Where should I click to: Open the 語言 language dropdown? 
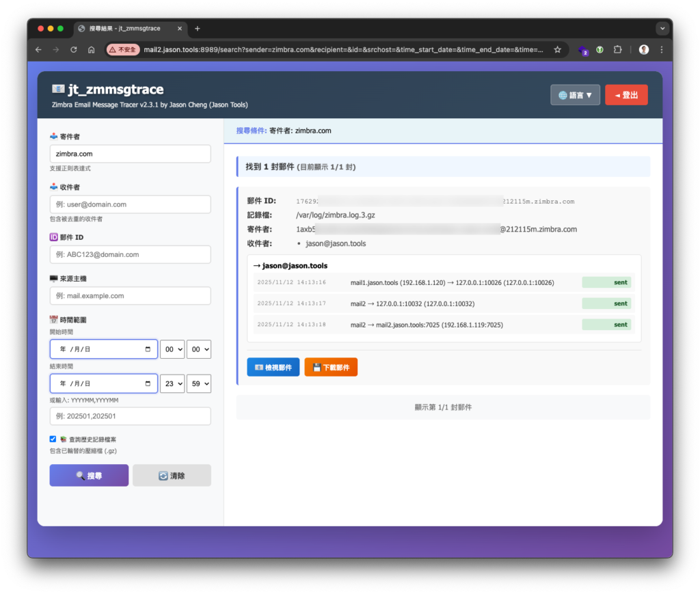(575, 95)
